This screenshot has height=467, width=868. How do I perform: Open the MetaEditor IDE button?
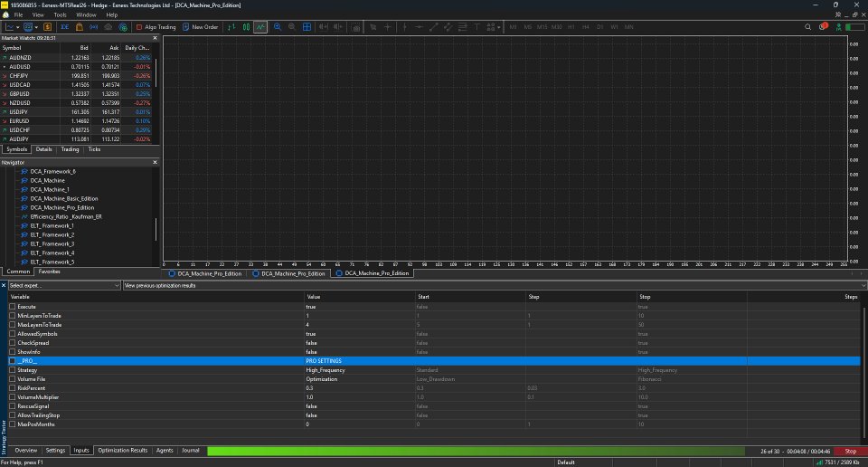click(65, 26)
